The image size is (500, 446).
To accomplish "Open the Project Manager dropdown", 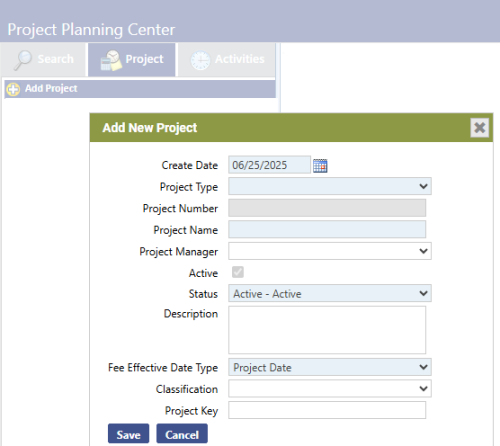I will point(330,251).
